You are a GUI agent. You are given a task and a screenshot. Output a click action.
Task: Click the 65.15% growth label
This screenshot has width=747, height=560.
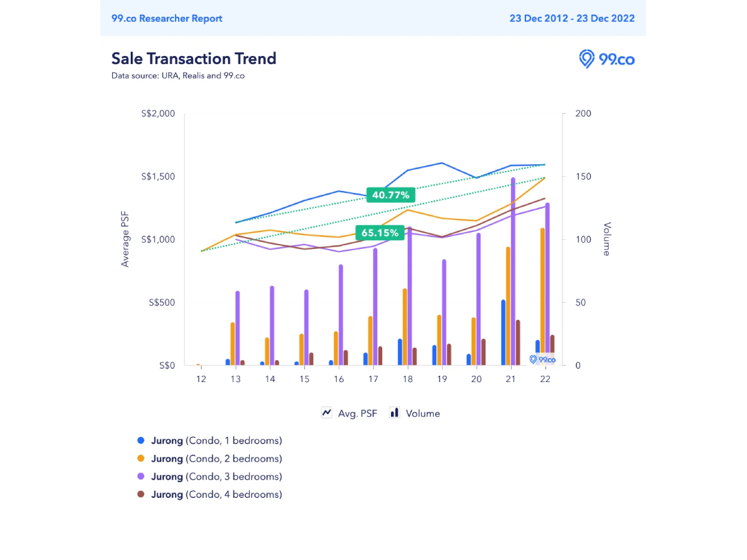click(378, 233)
